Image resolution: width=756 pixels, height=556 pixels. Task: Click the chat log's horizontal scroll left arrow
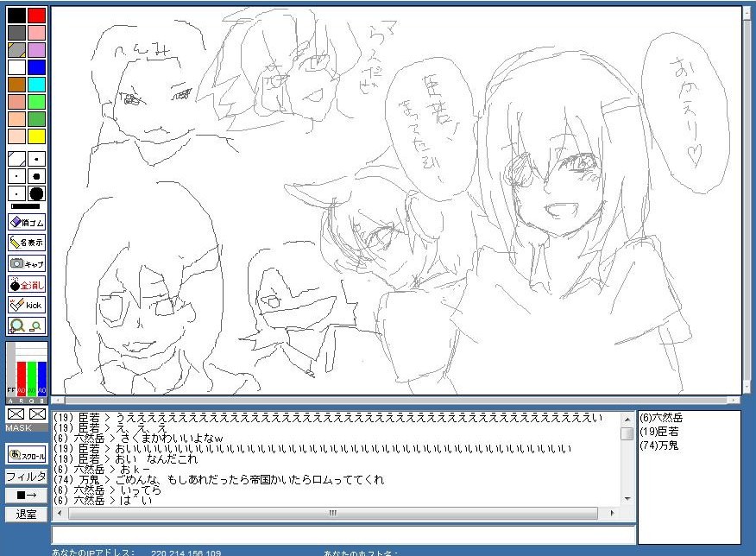coord(60,513)
